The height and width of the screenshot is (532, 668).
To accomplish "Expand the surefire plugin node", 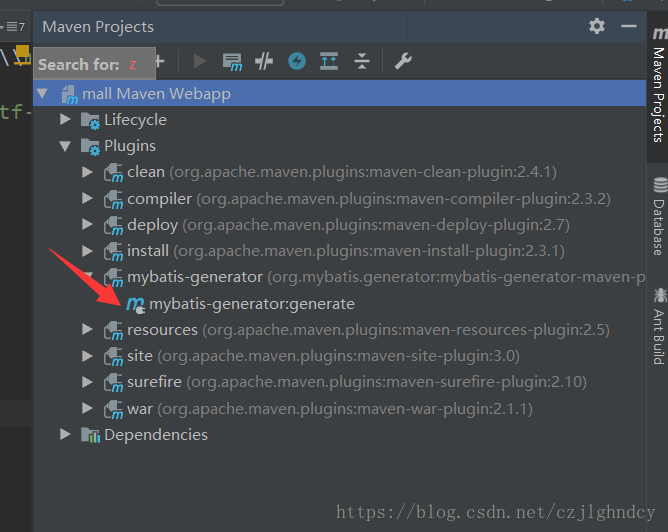I will (x=87, y=382).
